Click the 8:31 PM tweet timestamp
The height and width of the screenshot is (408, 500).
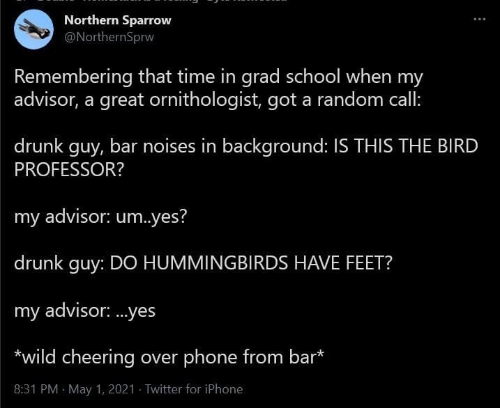[x=36, y=389]
